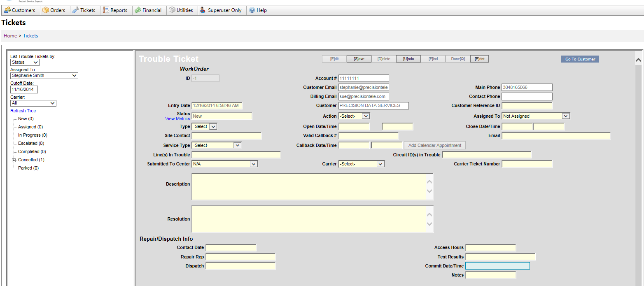Open the Reports menu
This screenshot has width=644, height=286.
115,10
